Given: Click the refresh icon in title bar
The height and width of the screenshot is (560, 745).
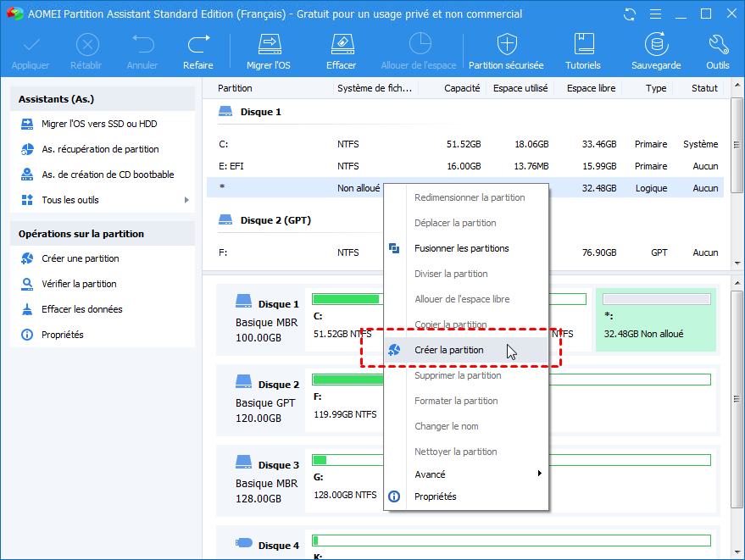Looking at the screenshot, I should point(630,14).
